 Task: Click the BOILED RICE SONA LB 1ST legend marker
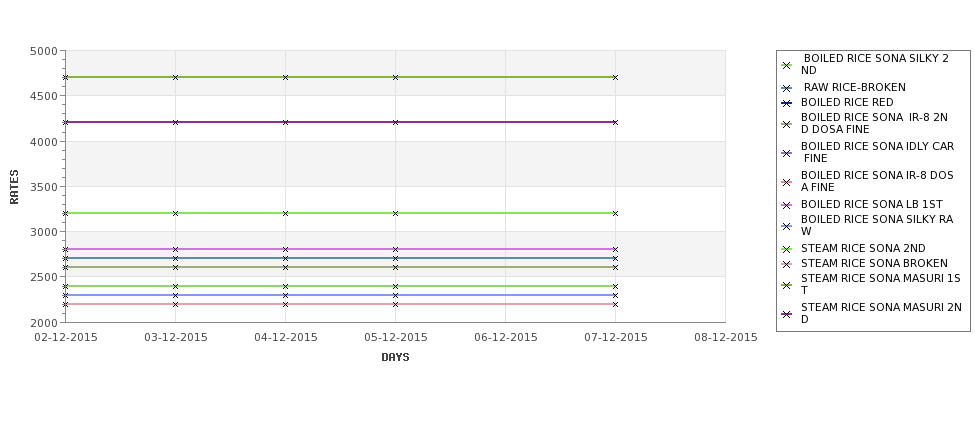(x=787, y=205)
